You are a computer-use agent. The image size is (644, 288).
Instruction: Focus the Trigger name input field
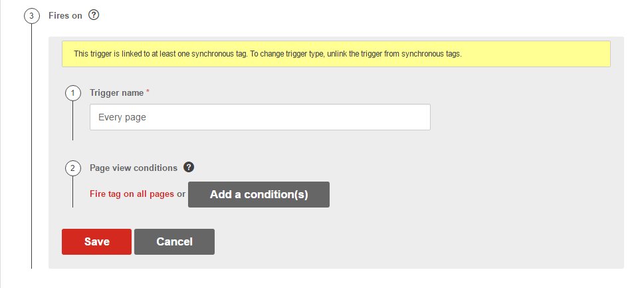(260, 117)
